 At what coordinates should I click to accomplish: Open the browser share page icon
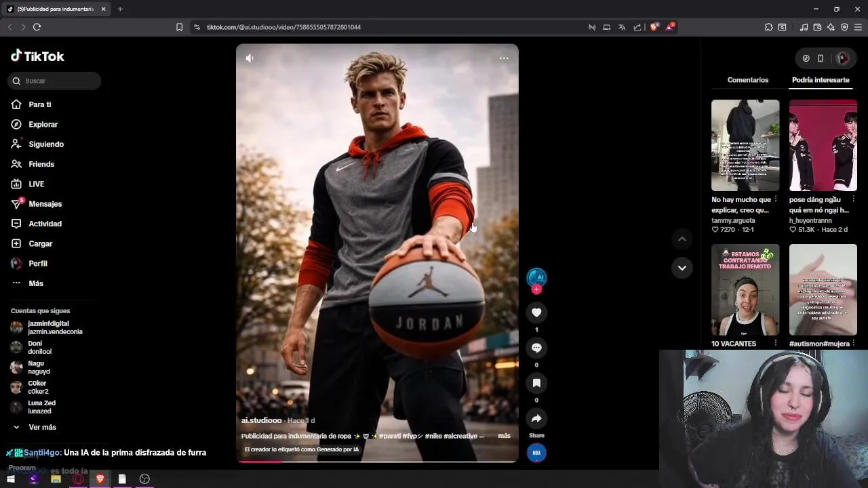tap(637, 27)
